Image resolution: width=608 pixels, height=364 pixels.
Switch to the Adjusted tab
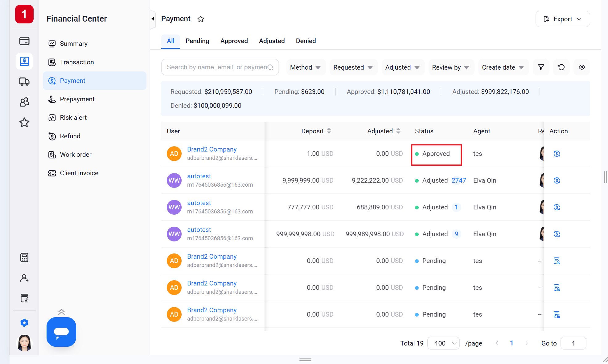pyautogui.click(x=272, y=41)
